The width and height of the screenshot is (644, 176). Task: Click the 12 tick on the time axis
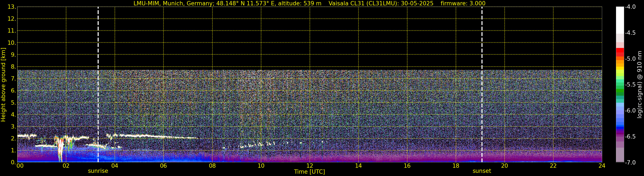coord(310,166)
